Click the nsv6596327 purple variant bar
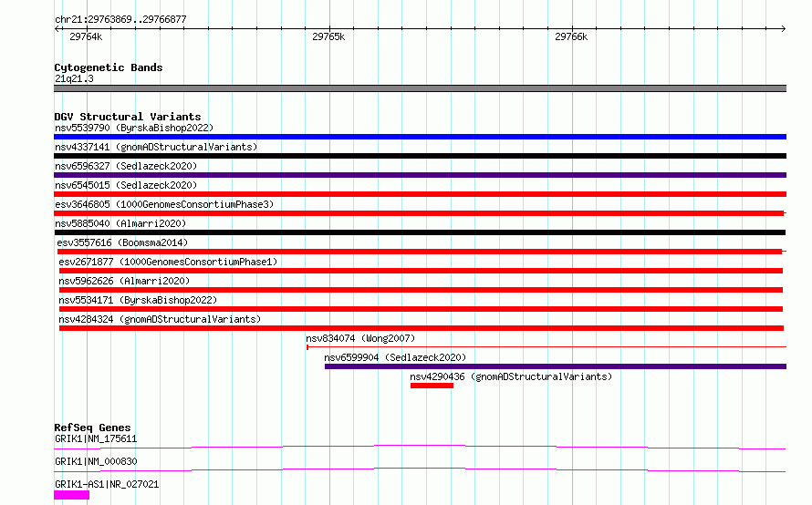Screen dimensions: 812x505 point(420,175)
